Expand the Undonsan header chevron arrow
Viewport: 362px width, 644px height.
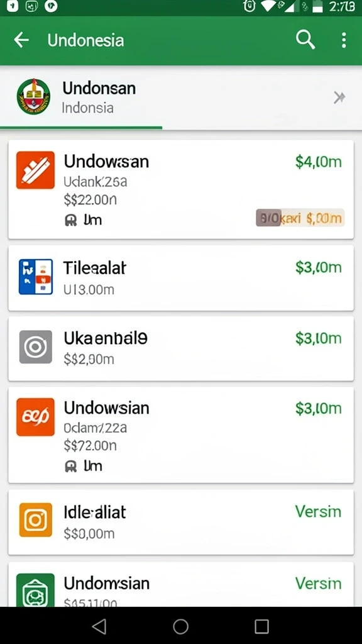(x=339, y=97)
